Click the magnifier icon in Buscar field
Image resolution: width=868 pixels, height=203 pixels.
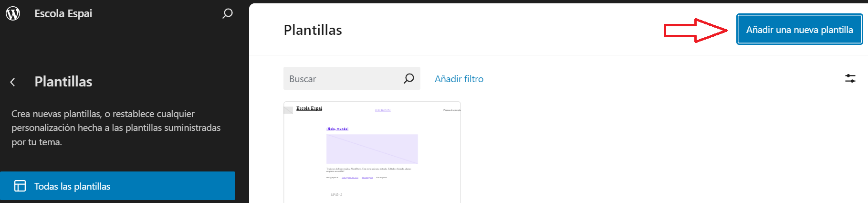pyautogui.click(x=408, y=78)
